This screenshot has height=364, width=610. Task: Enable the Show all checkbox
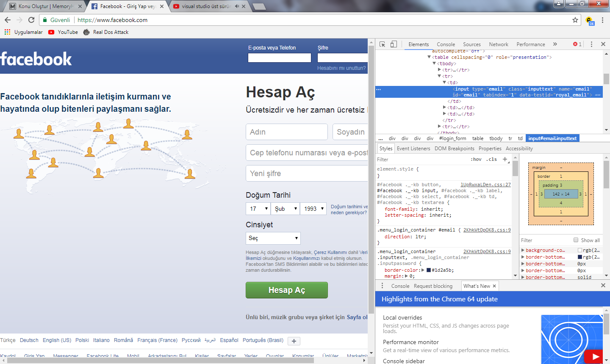[x=576, y=240]
